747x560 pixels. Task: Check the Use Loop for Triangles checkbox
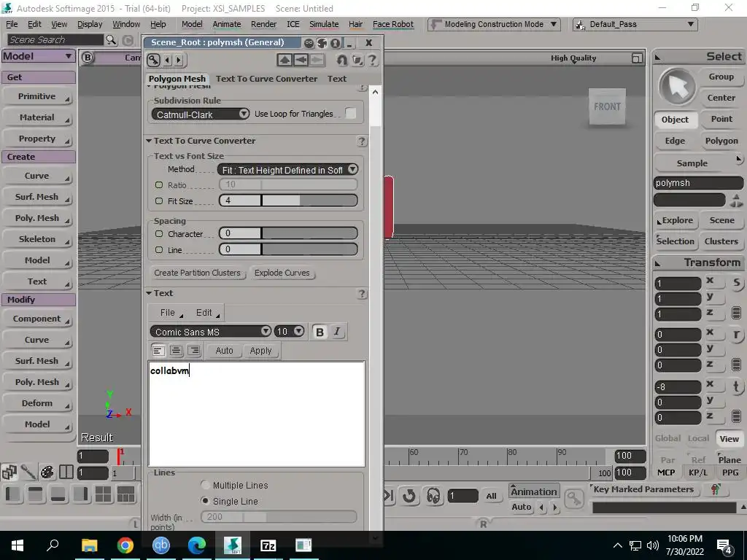351,113
